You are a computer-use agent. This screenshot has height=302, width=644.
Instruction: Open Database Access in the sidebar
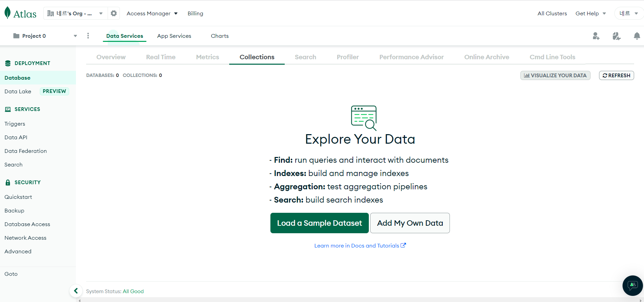[27, 224]
